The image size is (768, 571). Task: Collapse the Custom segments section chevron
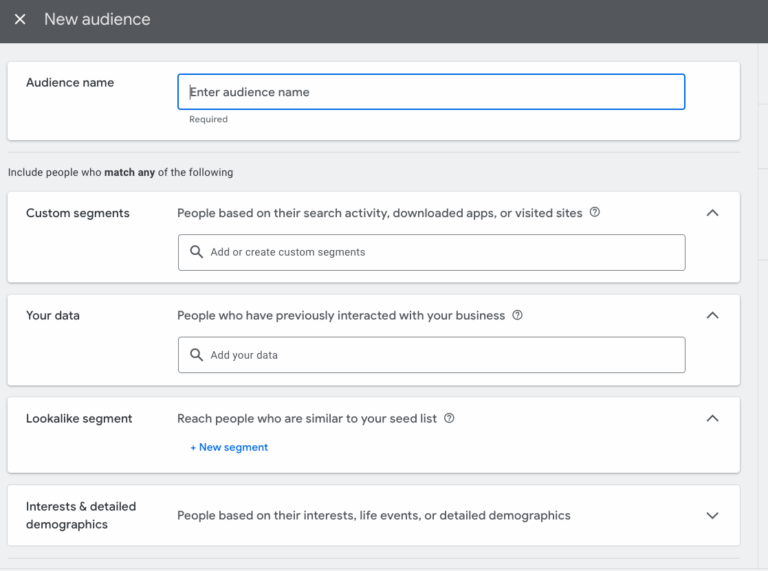click(712, 213)
